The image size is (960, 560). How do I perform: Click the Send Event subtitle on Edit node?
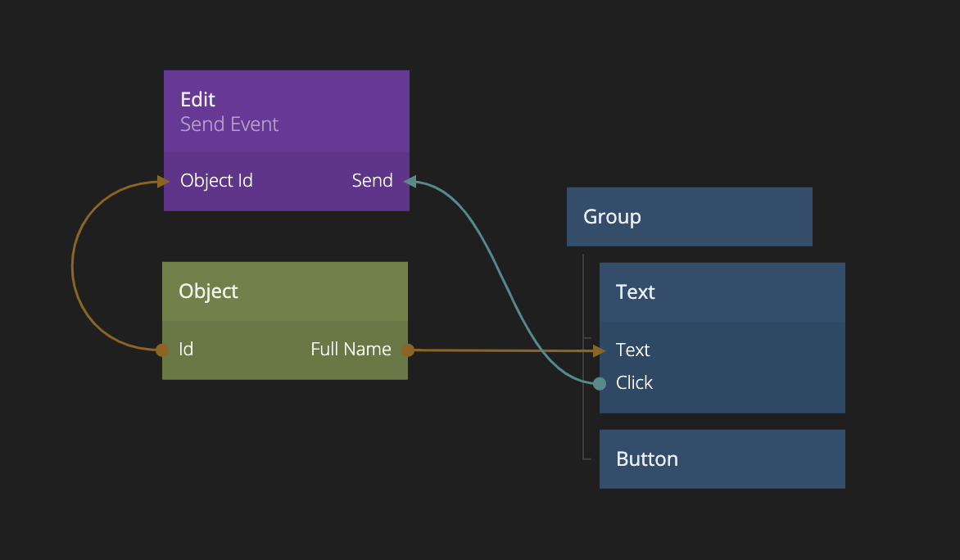click(x=229, y=124)
